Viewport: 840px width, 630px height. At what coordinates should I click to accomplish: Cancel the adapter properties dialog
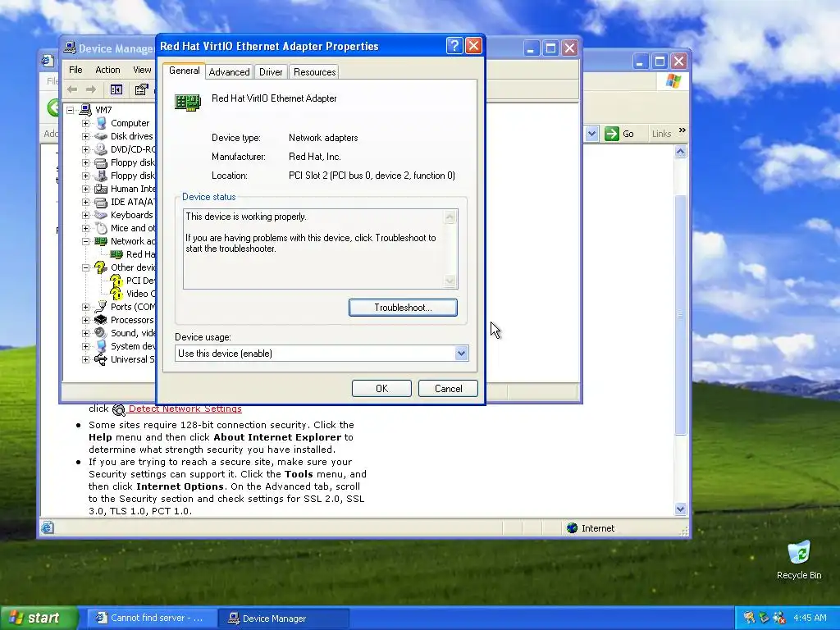click(448, 388)
